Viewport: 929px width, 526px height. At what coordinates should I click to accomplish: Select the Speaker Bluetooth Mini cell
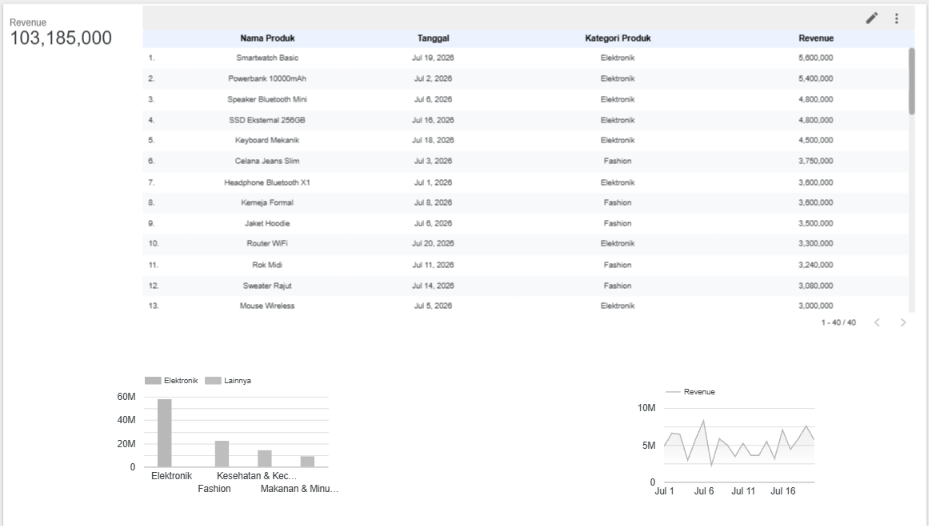coord(267,99)
